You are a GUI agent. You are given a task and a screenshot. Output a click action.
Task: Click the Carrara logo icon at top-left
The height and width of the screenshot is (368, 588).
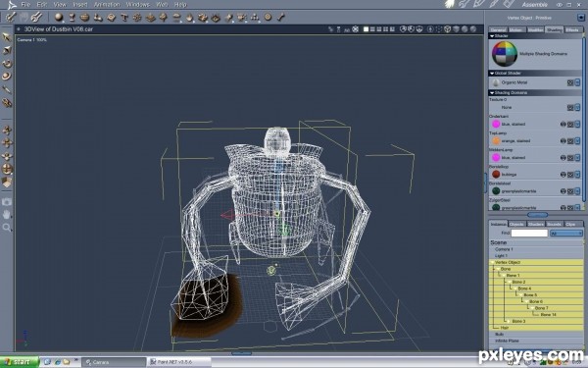point(12,5)
